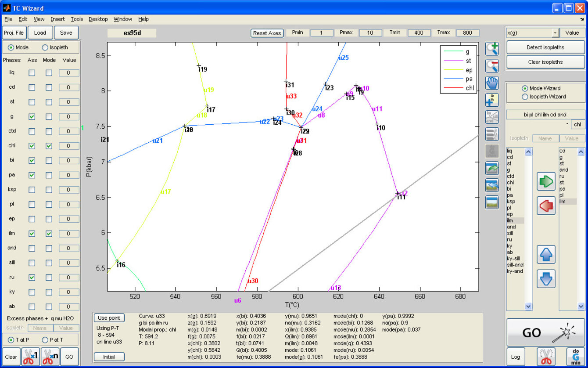Click the Detect isopleths button

point(545,47)
